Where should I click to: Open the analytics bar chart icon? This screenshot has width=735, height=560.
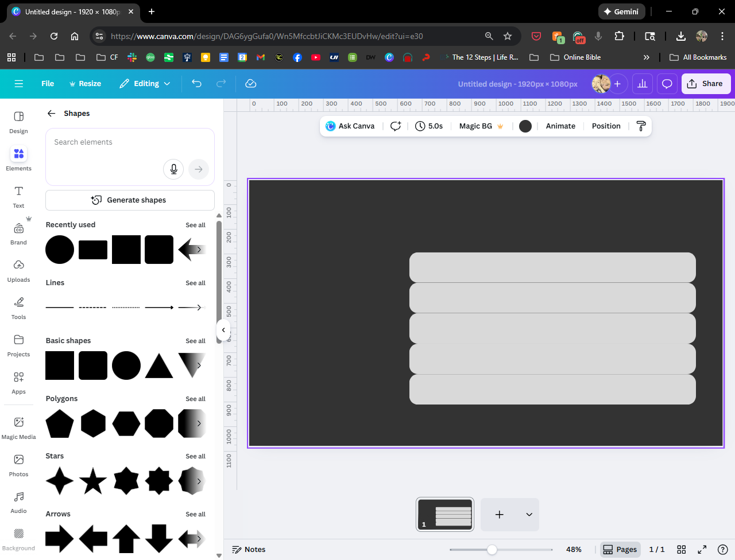[x=642, y=84]
